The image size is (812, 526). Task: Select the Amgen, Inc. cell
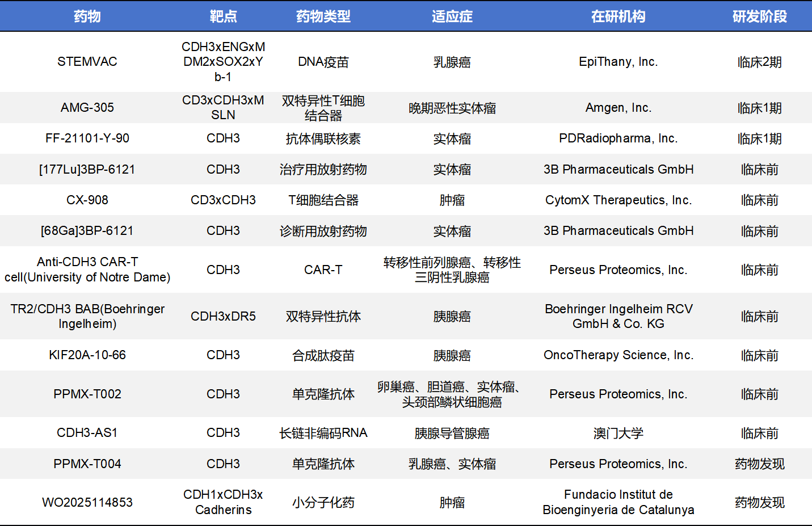click(618, 108)
